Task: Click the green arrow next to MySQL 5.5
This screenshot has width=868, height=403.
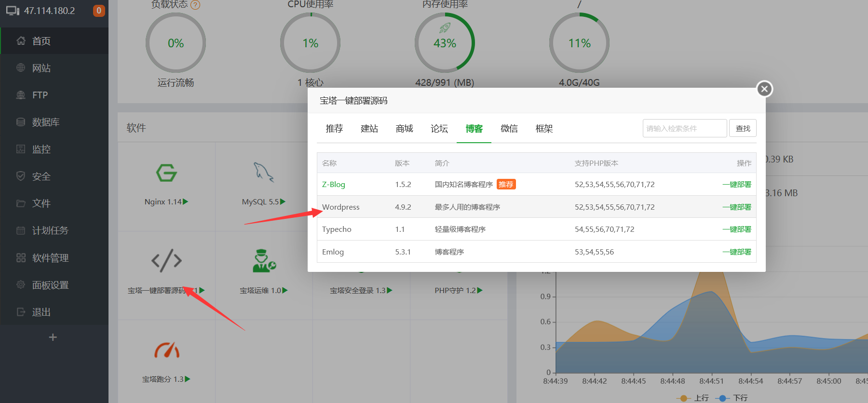Action: (283, 201)
